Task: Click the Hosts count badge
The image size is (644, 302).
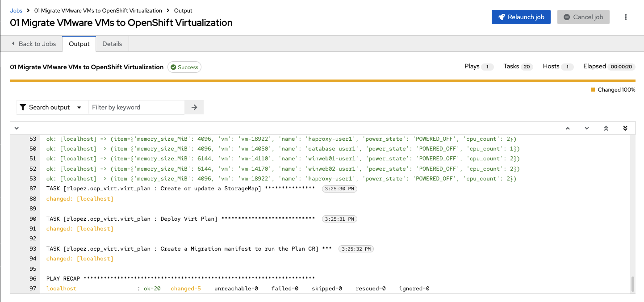Action: point(567,67)
